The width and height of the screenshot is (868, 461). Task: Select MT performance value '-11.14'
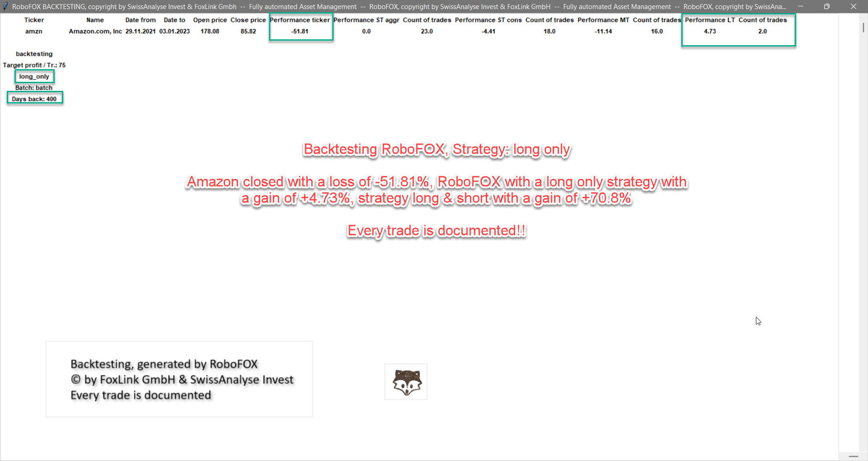[603, 31]
